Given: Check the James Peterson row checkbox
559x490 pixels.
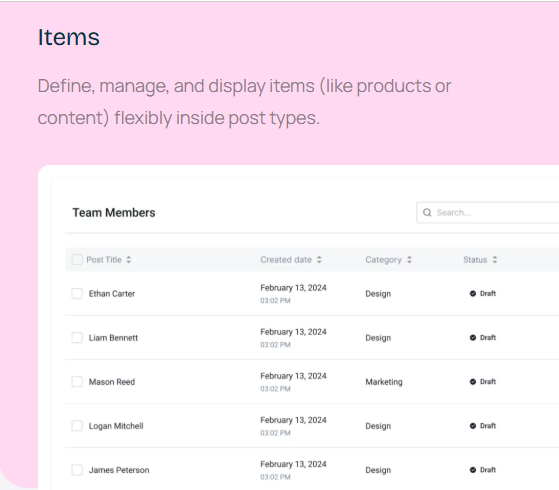Looking at the screenshot, I should click(77, 470).
